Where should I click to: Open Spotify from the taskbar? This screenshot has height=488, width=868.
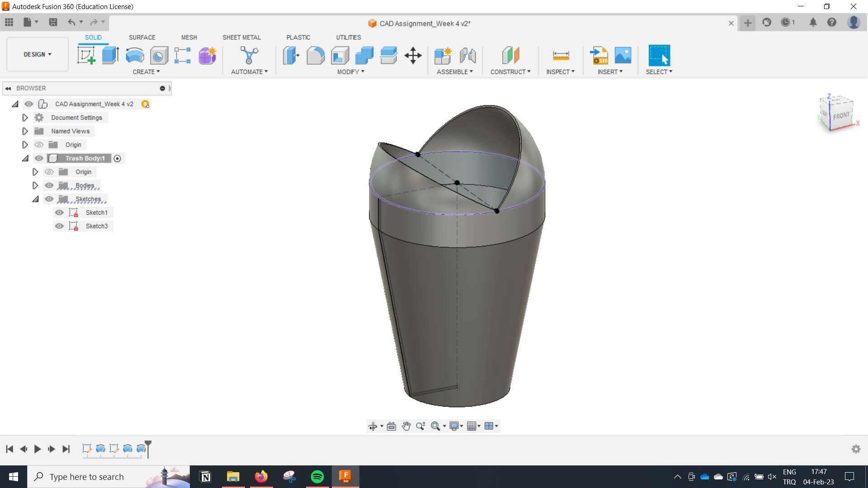pyautogui.click(x=317, y=477)
